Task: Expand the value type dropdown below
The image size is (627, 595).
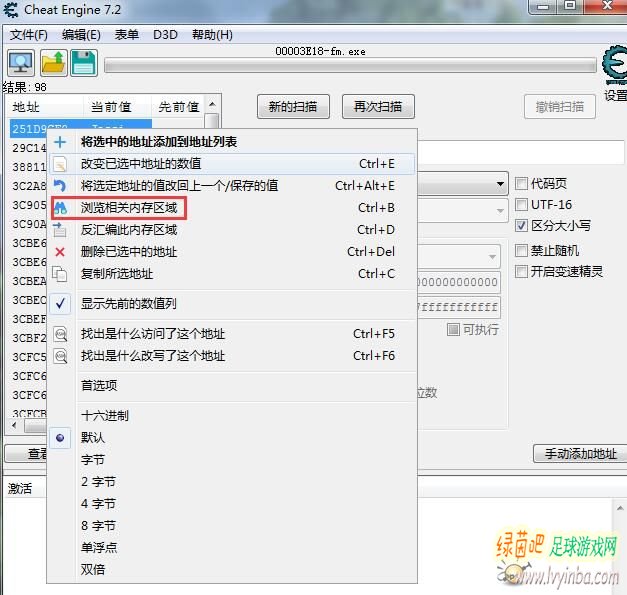Action: point(500,211)
